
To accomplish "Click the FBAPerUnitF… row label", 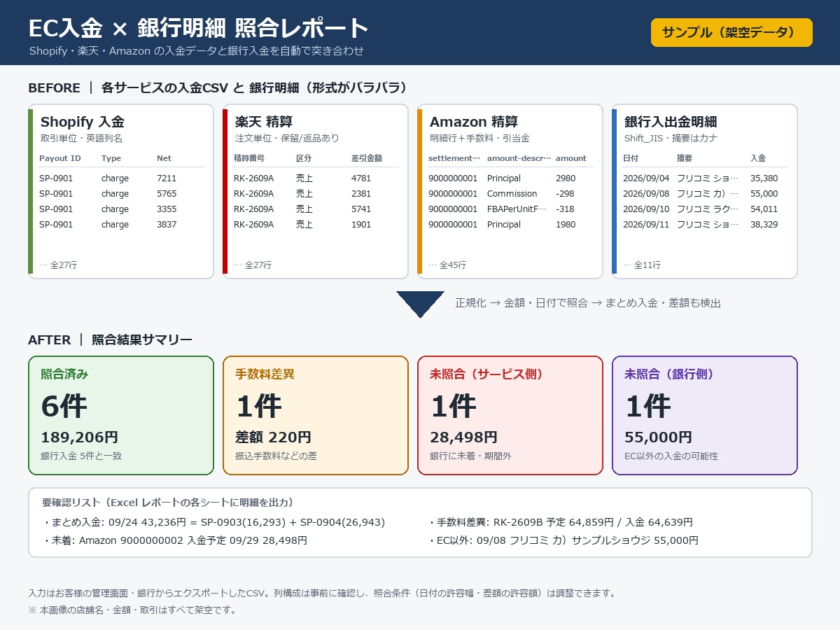I will pos(517,209).
